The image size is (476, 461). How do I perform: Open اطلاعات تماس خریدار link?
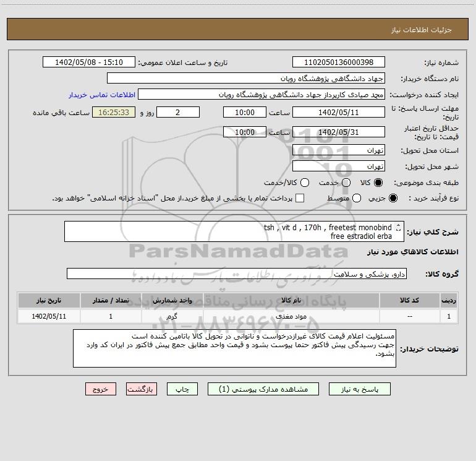[102, 95]
